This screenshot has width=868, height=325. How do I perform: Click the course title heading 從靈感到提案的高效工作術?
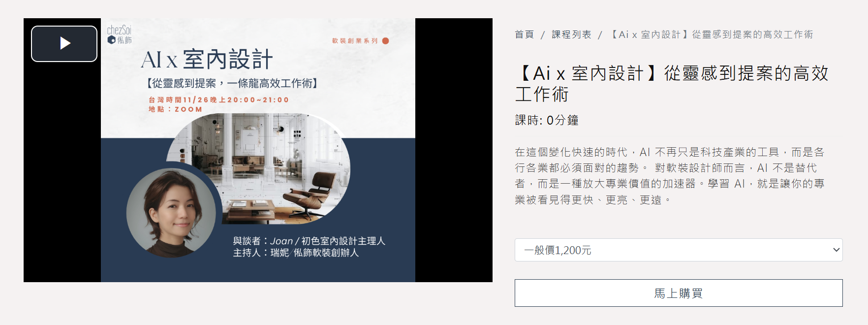(x=672, y=84)
